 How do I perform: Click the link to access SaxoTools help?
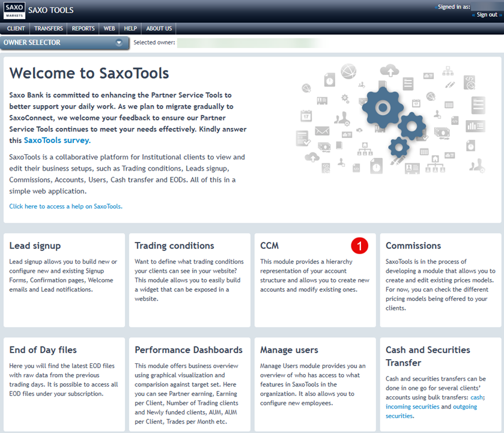coord(65,206)
